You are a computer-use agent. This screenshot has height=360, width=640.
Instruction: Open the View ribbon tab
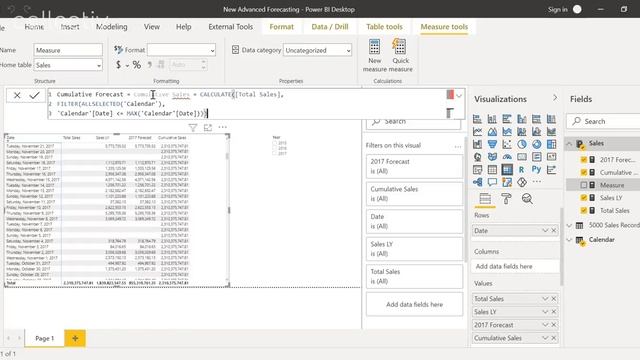pos(151,27)
